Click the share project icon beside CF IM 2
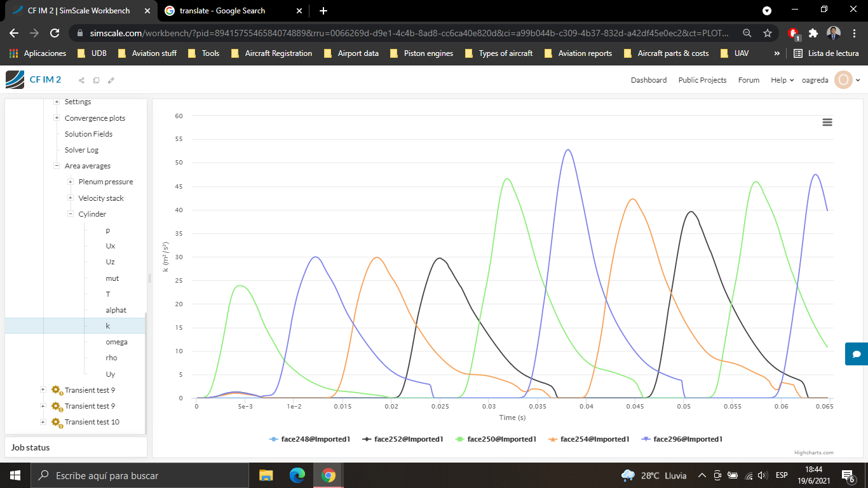This screenshot has width=868, height=488. [81, 80]
